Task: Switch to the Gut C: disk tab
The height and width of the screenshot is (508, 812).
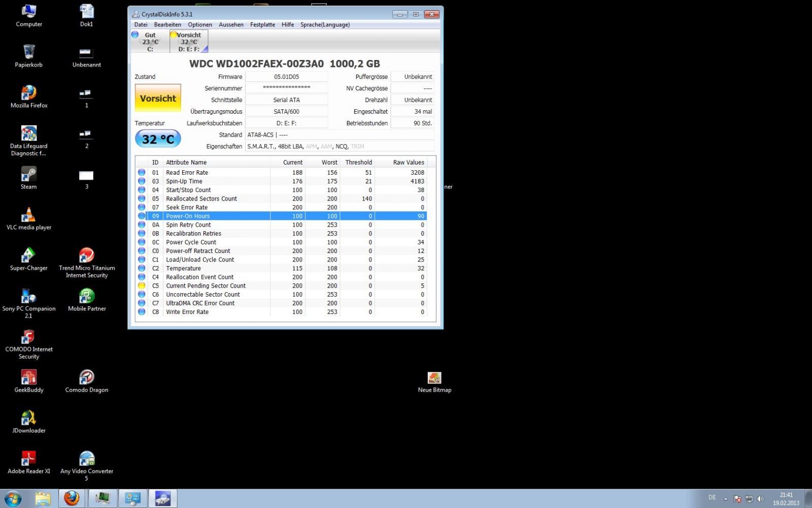Action: (150, 41)
